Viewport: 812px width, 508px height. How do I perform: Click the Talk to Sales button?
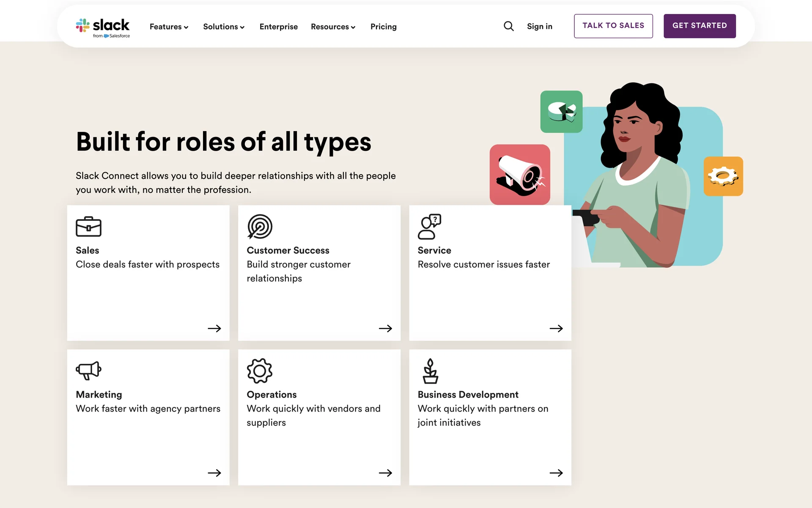click(613, 26)
